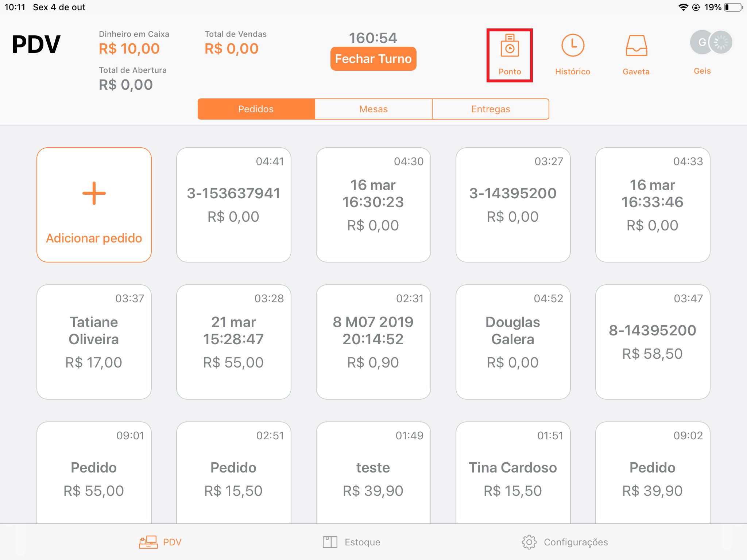
Task: Open Douglas Galera's order card
Action: click(513, 342)
